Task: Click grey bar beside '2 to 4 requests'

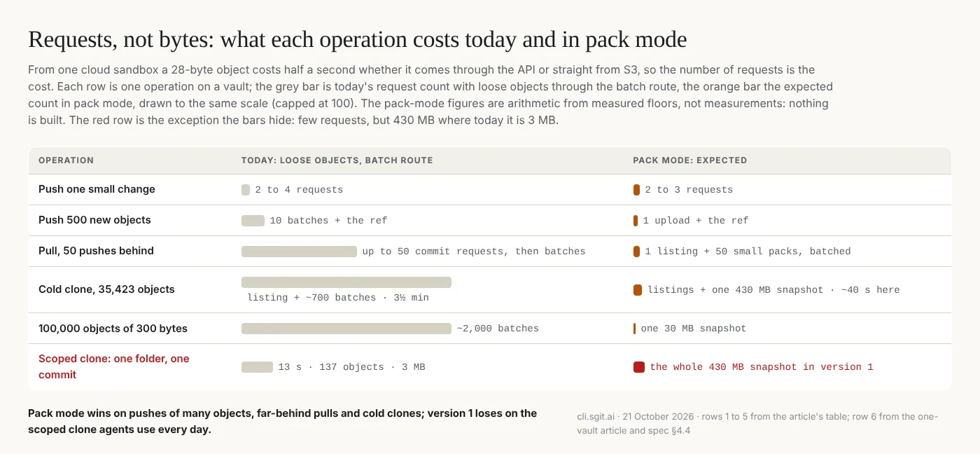Action: [246, 190]
